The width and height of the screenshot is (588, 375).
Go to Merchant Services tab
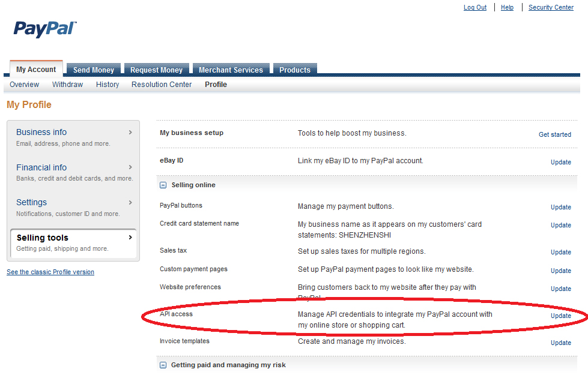(231, 70)
